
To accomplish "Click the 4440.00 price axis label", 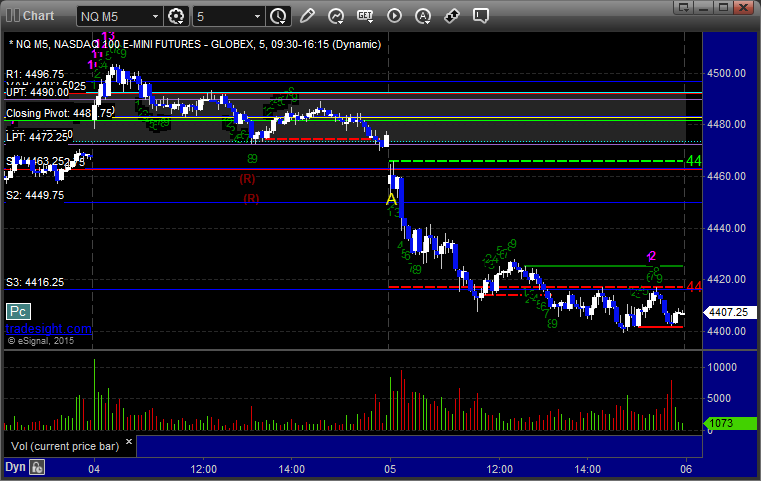I will click(x=727, y=228).
